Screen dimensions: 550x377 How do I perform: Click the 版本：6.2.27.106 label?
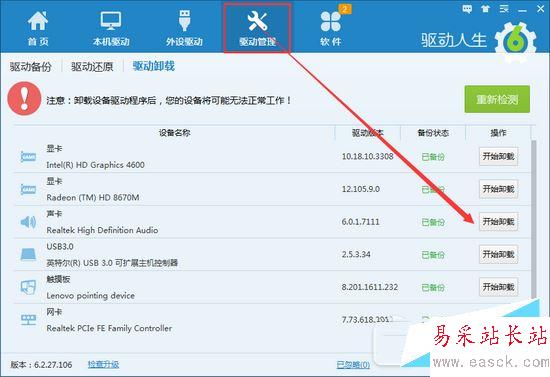41,364
